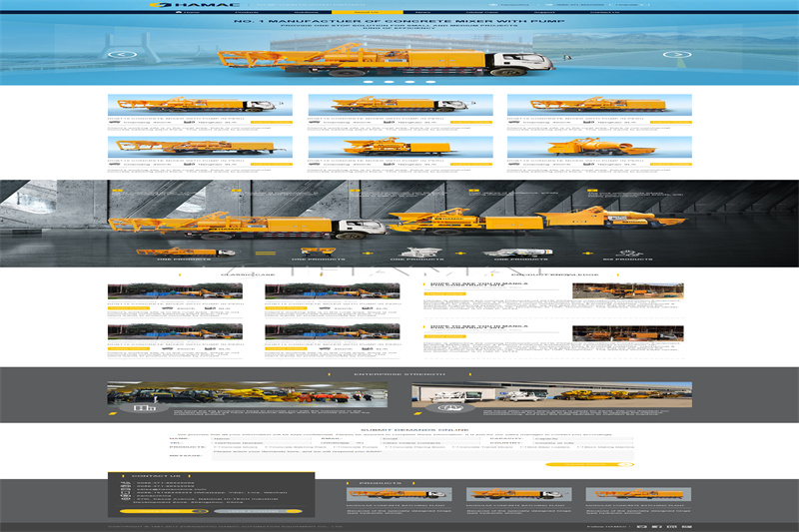Show the previous banner slide
The image size is (799, 532).
point(121,55)
